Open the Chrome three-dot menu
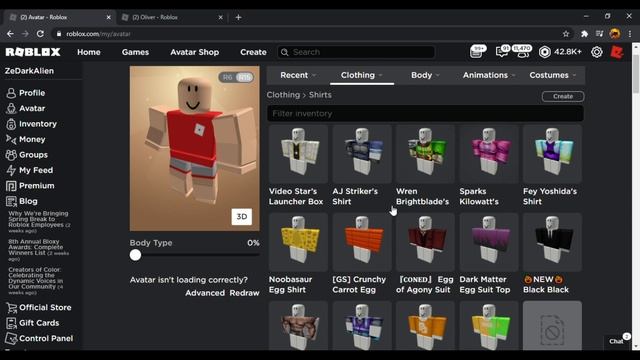Image resolution: width=640 pixels, height=360 pixels. point(630,34)
